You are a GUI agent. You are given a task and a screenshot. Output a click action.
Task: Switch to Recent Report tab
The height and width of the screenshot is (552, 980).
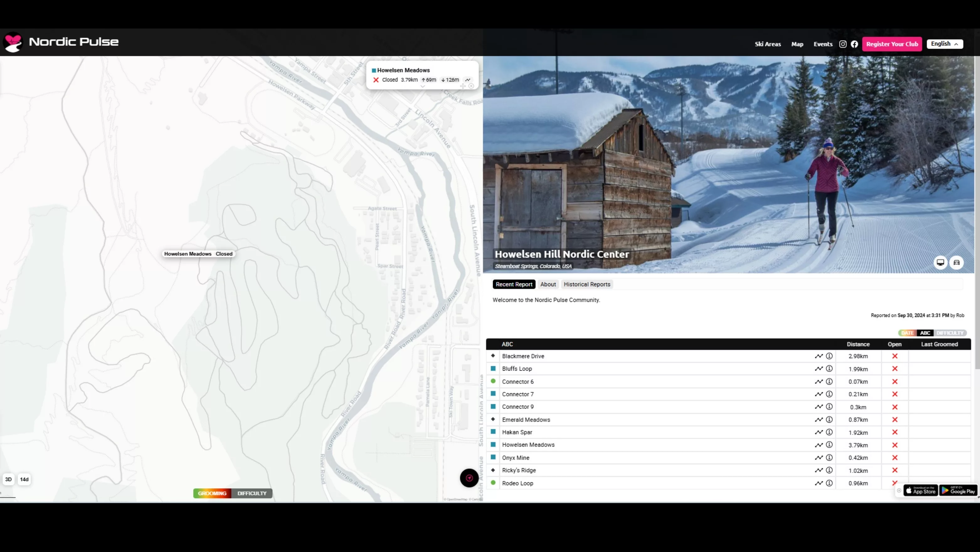514,284
